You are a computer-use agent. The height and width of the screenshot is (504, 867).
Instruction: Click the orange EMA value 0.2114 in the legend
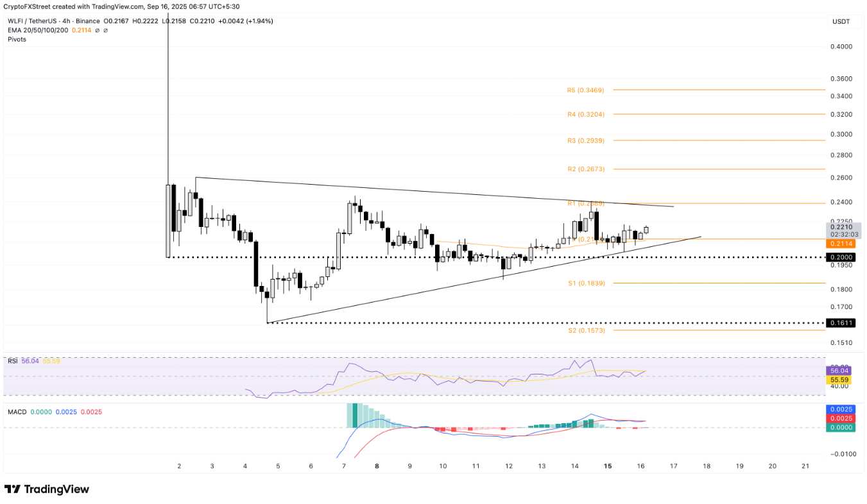82,30
